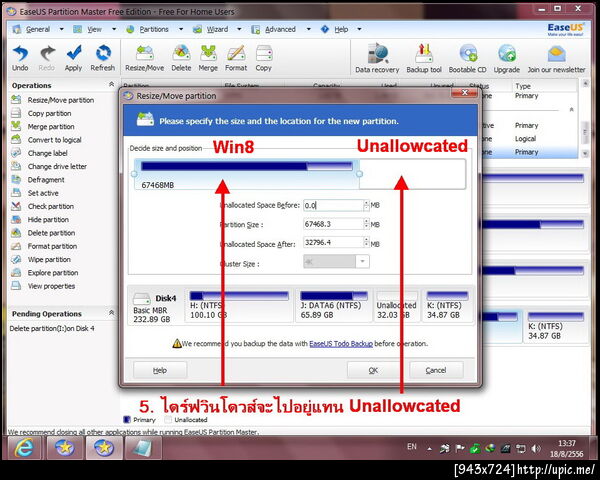Click OK in Resize/Move dialog
The image size is (600, 480).
(x=373, y=370)
